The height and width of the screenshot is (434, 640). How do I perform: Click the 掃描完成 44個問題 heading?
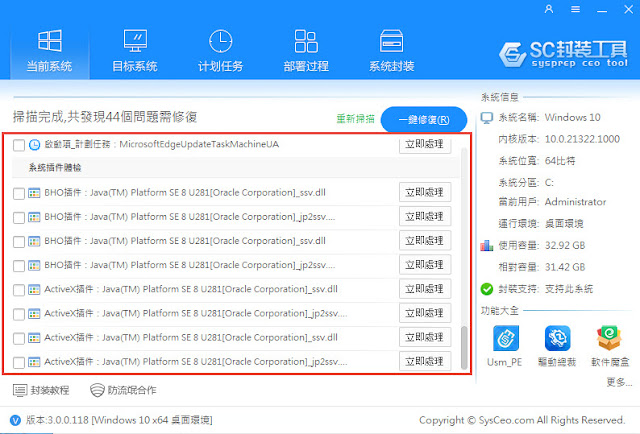pyautogui.click(x=105, y=118)
